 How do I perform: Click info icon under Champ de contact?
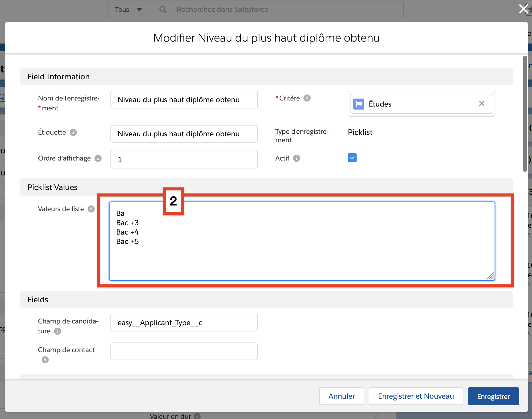point(45,360)
